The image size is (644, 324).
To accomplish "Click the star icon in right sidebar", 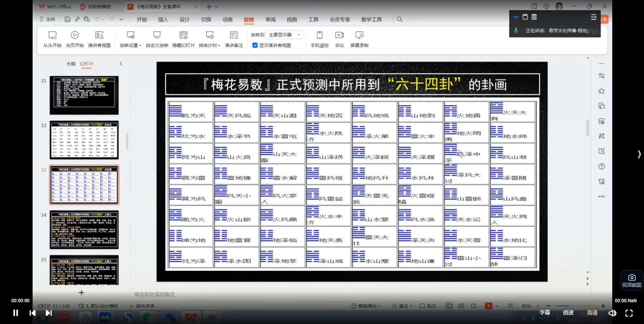I will [x=601, y=91].
